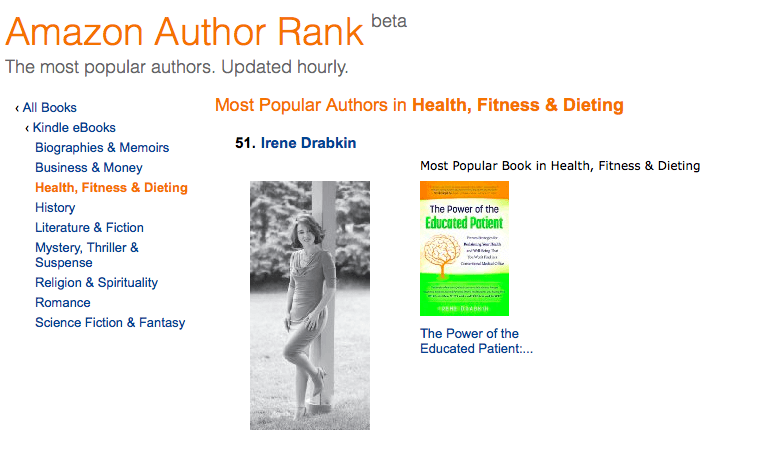Choose Mystery, Thriller & Suspense category

click(87, 255)
